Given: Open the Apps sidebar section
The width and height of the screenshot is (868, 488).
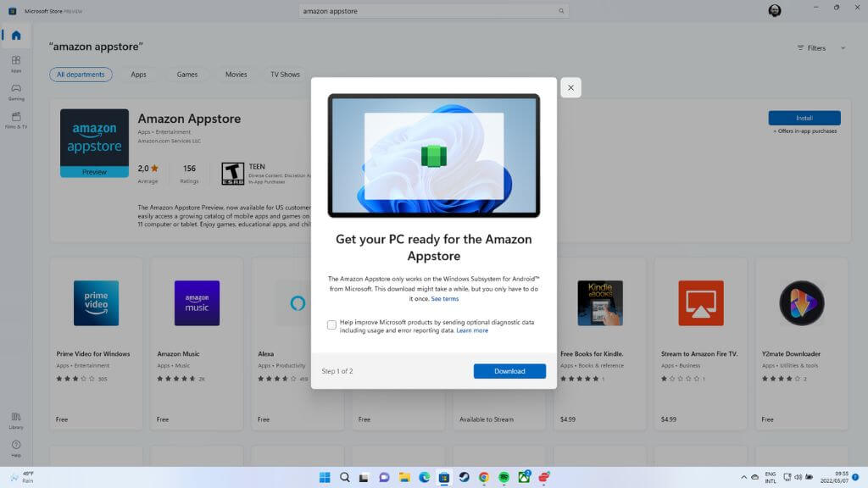Looking at the screenshot, I should point(16,64).
